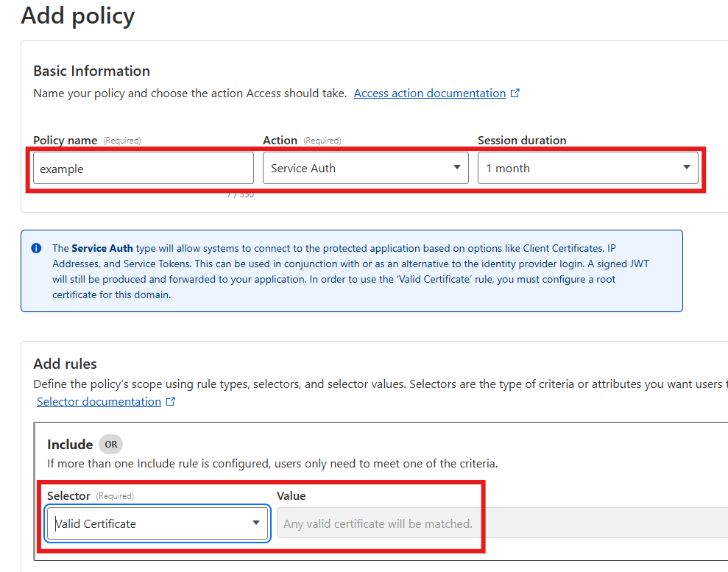This screenshot has height=572, width=728.
Task: Select the Valid Certificate value in Selector
Action: (x=96, y=523)
